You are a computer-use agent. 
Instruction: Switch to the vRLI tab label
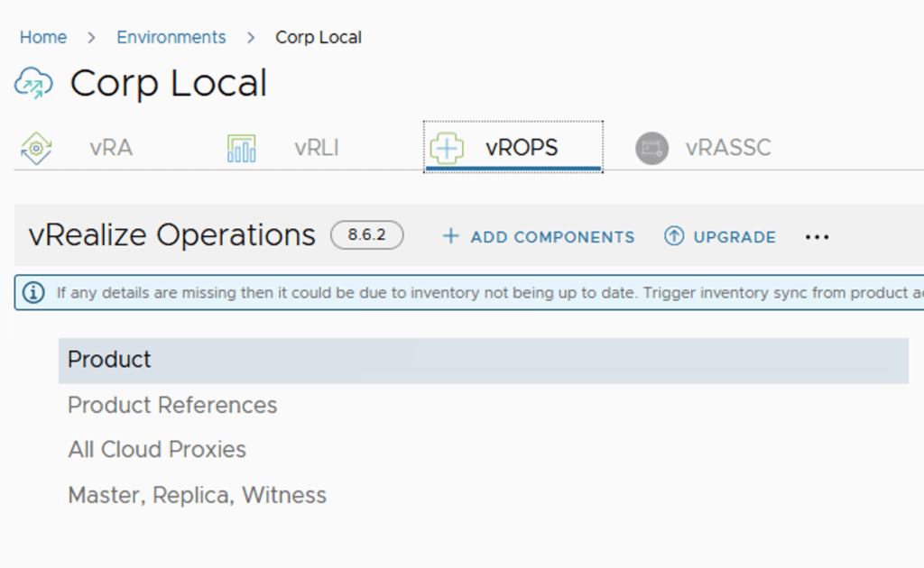(317, 148)
